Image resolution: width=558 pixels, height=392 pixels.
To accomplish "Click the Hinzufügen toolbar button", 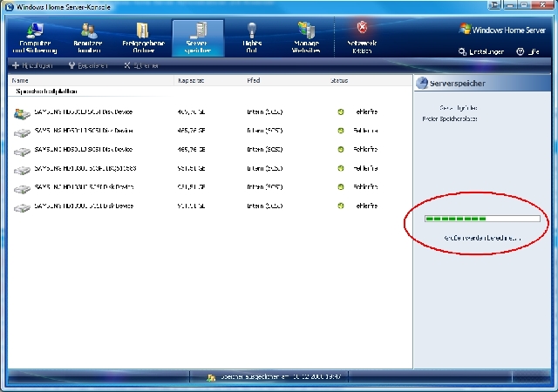I will (32, 65).
